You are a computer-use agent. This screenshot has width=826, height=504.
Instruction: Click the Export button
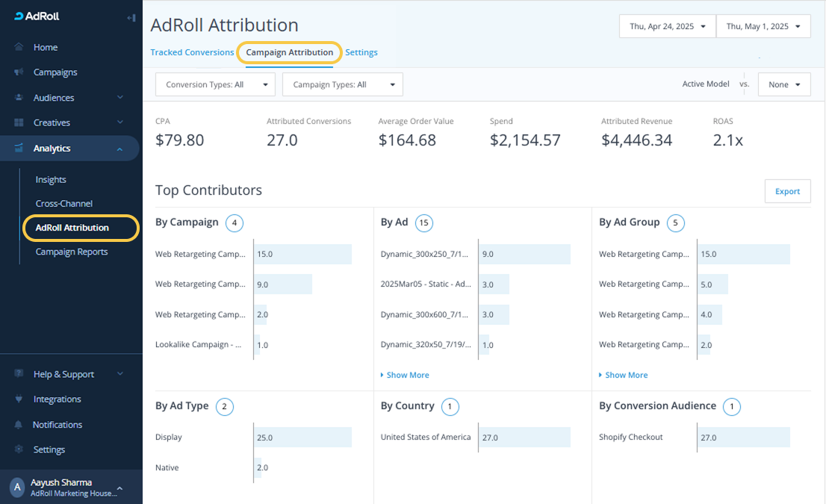pyautogui.click(x=787, y=191)
